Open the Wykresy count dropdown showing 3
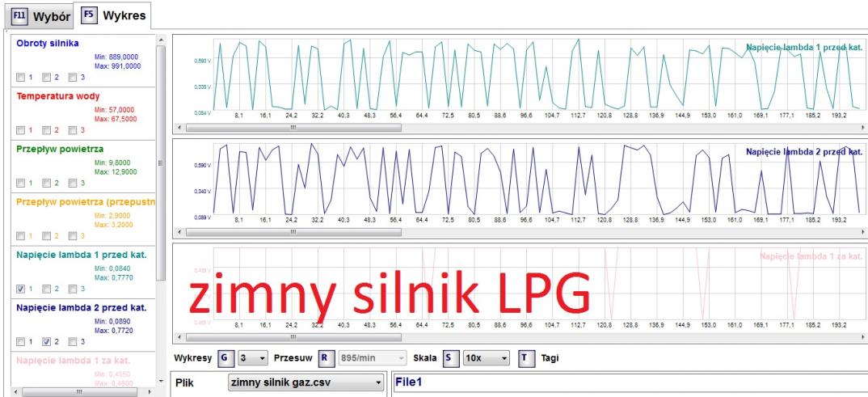The height and width of the screenshot is (397, 868). [252, 357]
